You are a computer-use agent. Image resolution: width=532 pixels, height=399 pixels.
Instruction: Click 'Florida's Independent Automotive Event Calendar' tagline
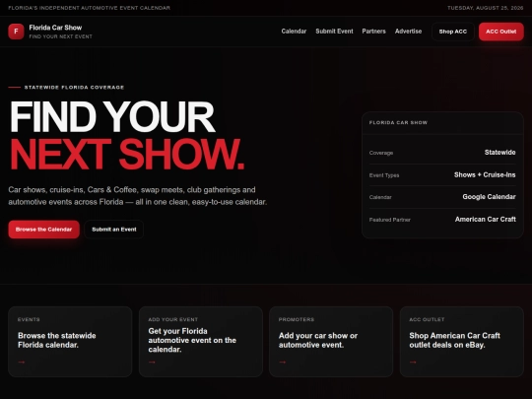[90, 8]
